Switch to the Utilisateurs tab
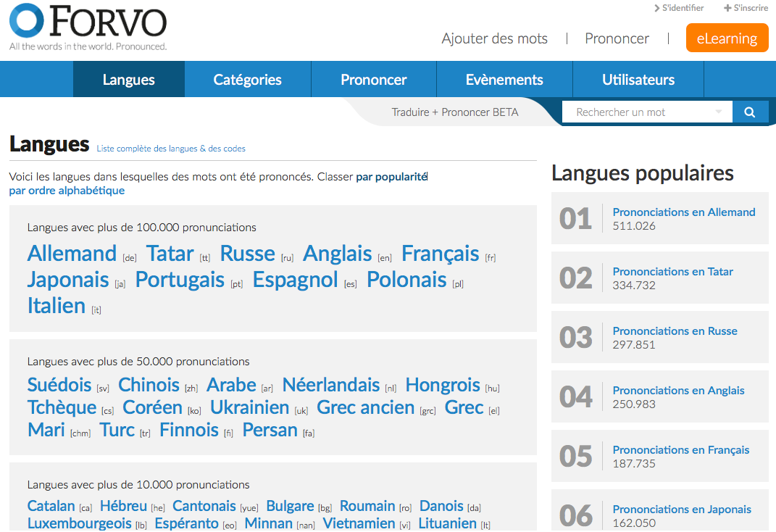The height and width of the screenshot is (532, 776). [x=638, y=80]
